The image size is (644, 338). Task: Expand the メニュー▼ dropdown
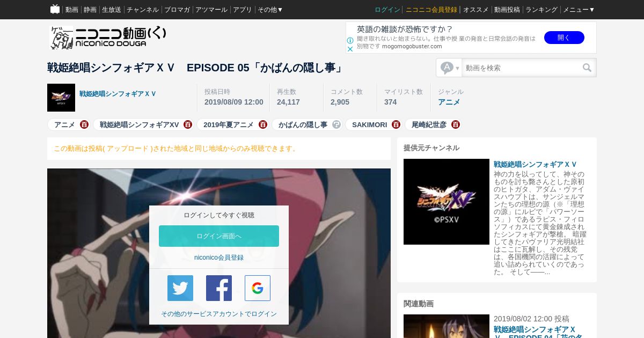coord(579,10)
